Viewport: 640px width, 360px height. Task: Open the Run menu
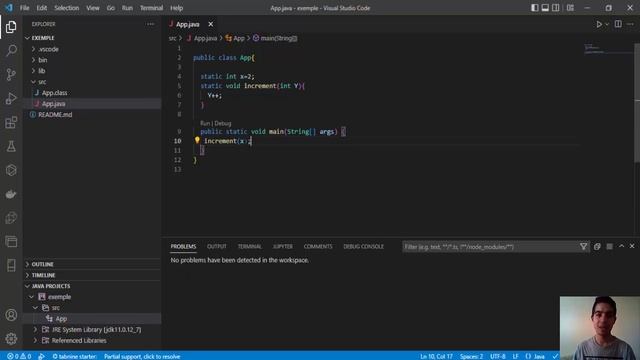click(127, 8)
